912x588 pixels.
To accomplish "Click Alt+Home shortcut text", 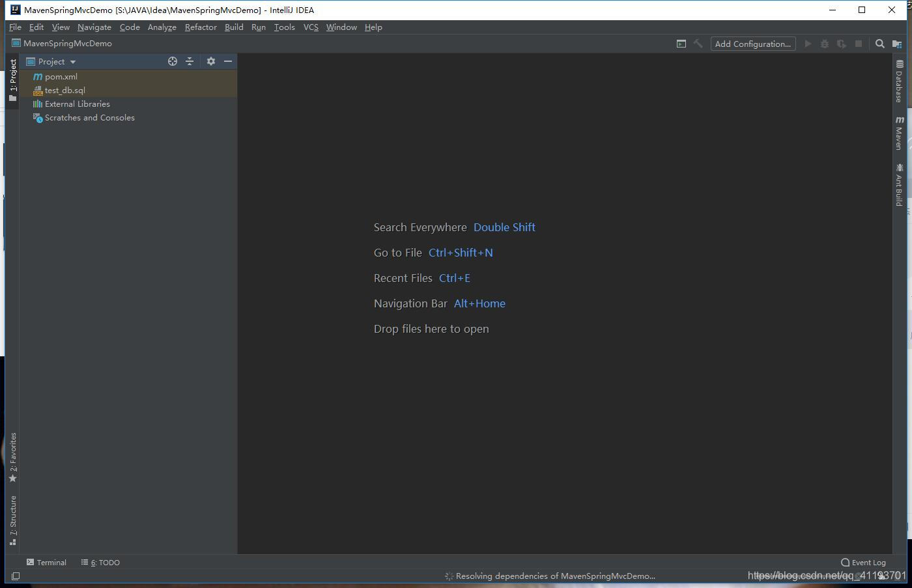I will 479,303.
